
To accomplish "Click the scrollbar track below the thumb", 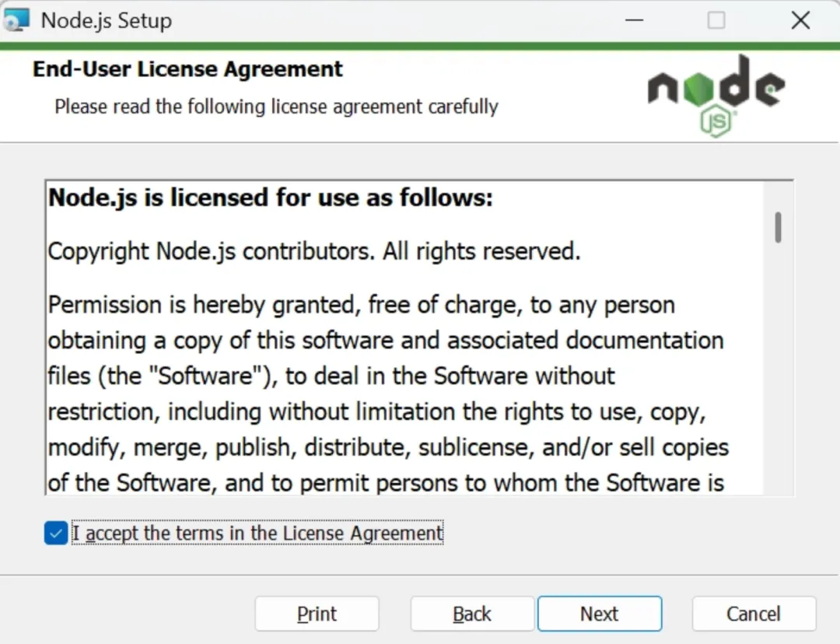I will (778, 373).
